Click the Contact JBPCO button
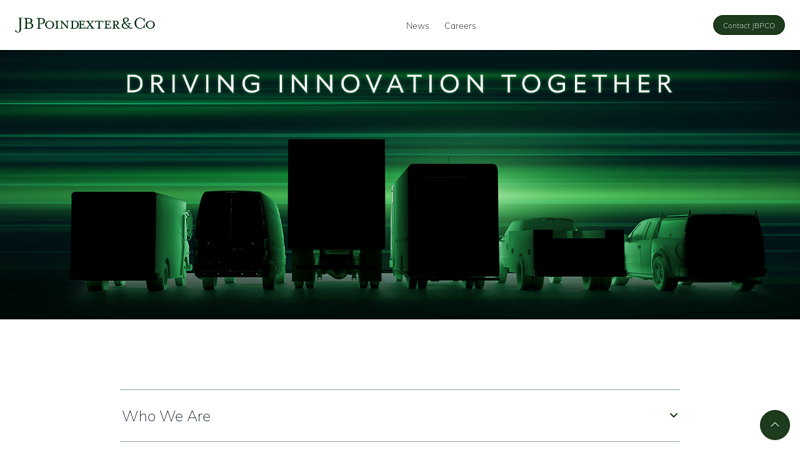 tap(748, 25)
